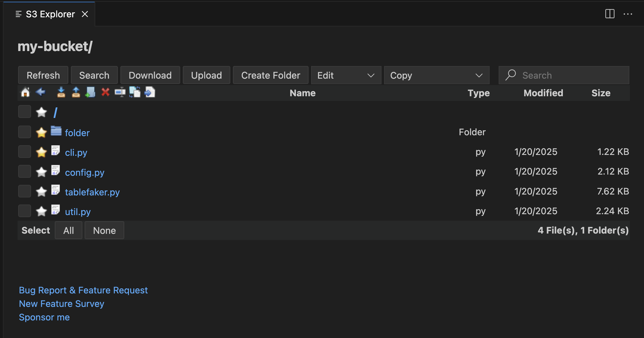The height and width of the screenshot is (338, 644).
Task: Select All files using the All button
Action: pos(68,230)
